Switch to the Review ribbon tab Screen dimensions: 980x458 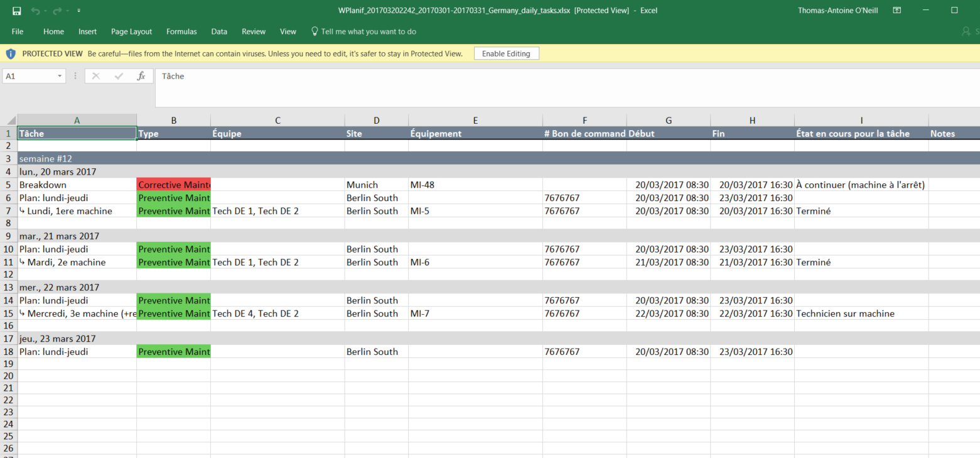254,31
